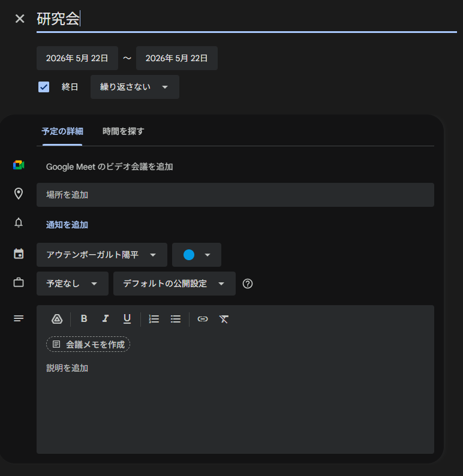Click the 会議メモを作成 button
The width and height of the screenshot is (463, 476).
click(88, 345)
